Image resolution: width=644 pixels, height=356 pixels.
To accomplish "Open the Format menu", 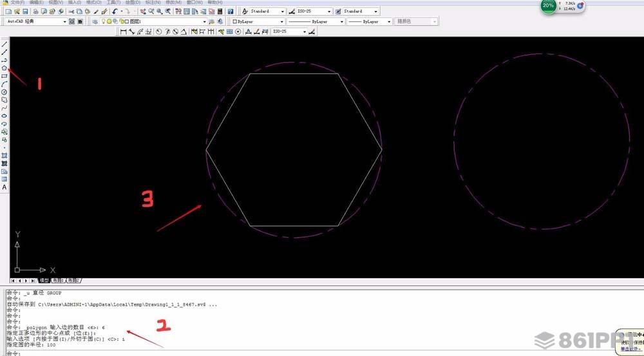I will click(x=93, y=3).
